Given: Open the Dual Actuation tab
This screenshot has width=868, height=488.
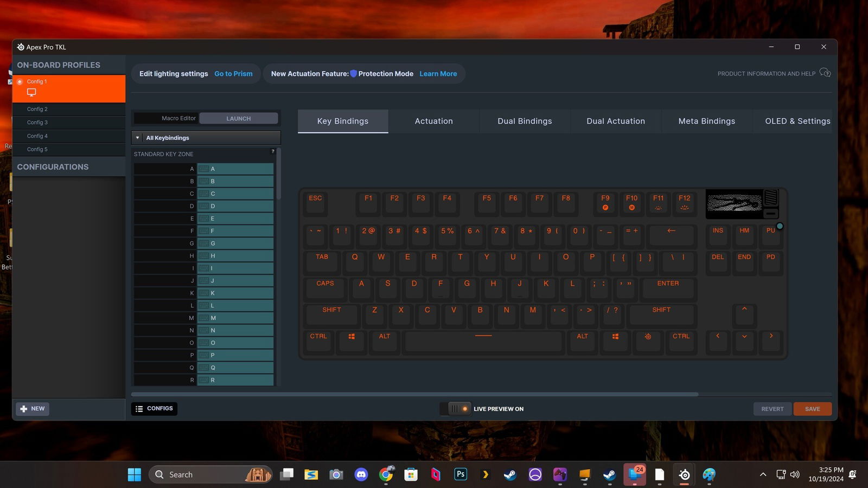Looking at the screenshot, I should tap(616, 121).
